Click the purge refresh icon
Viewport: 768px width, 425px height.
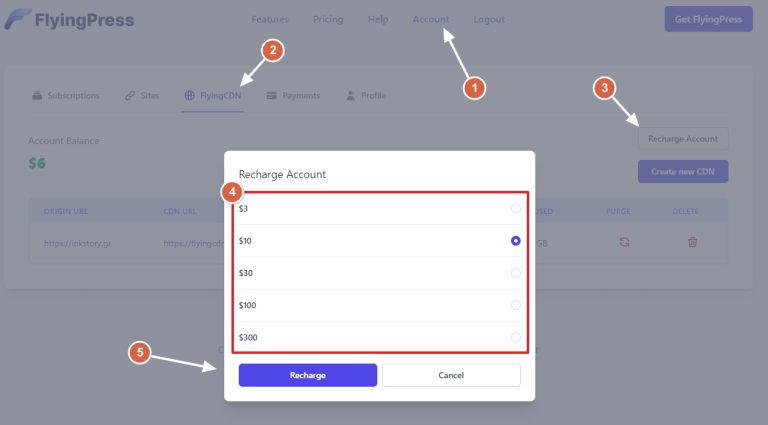pos(624,241)
